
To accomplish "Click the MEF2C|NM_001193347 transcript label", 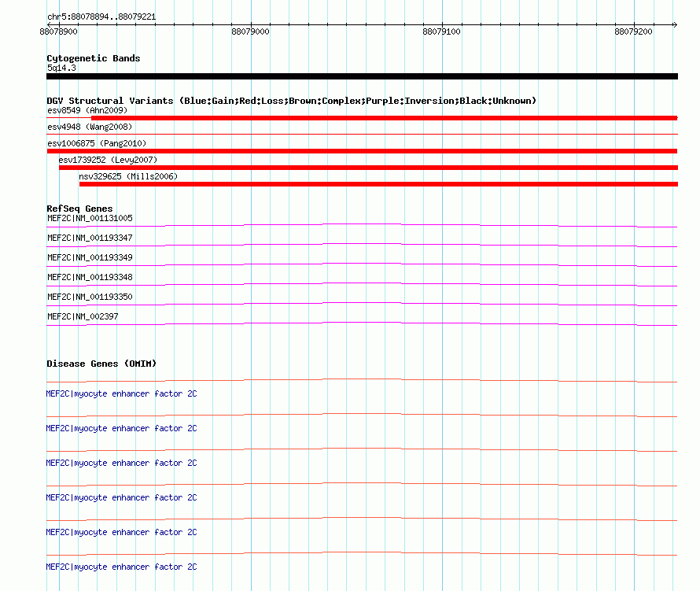I will tap(90, 238).
